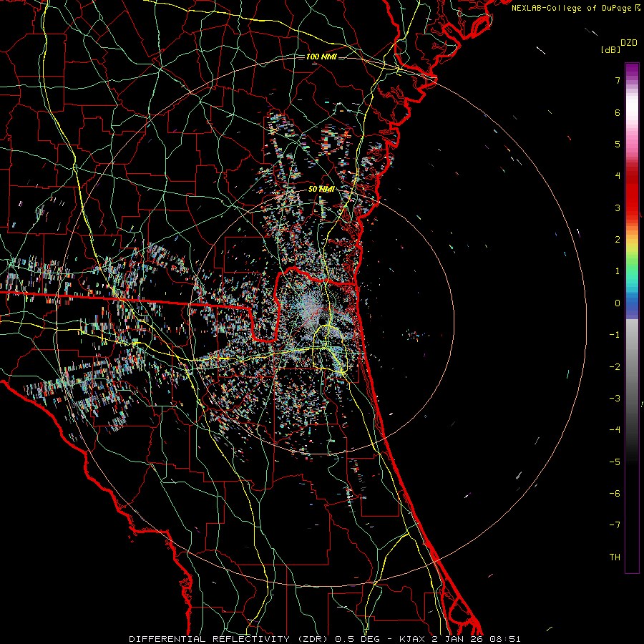
Task: Pick the light gray band of the ZDR color bar
Action: tap(632, 335)
